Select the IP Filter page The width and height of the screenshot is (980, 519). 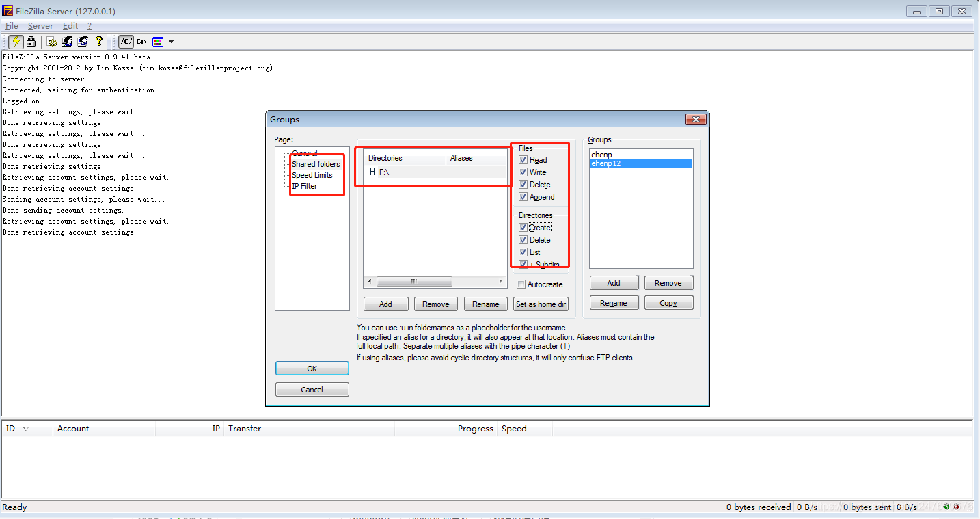(305, 186)
